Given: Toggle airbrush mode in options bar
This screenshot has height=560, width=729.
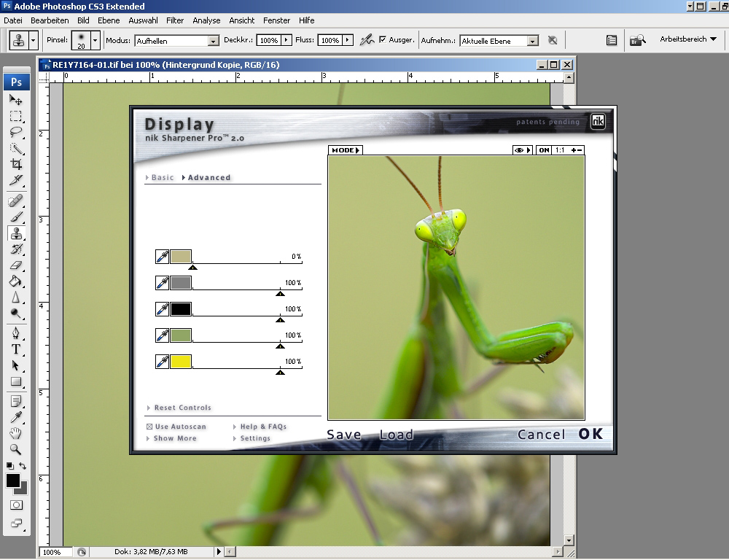Looking at the screenshot, I should click(367, 40).
